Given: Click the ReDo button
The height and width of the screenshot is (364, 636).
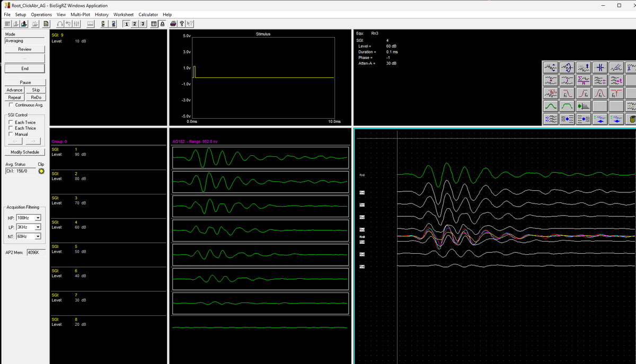Looking at the screenshot, I should pos(36,97).
